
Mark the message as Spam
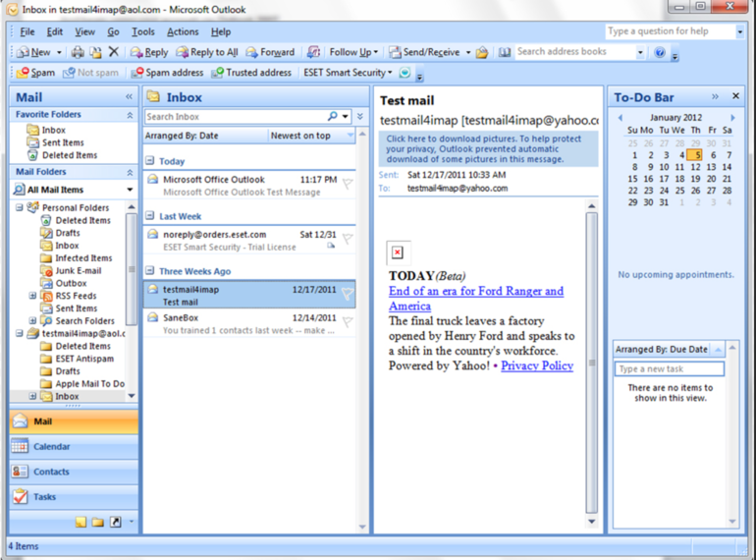pyautogui.click(x=35, y=73)
